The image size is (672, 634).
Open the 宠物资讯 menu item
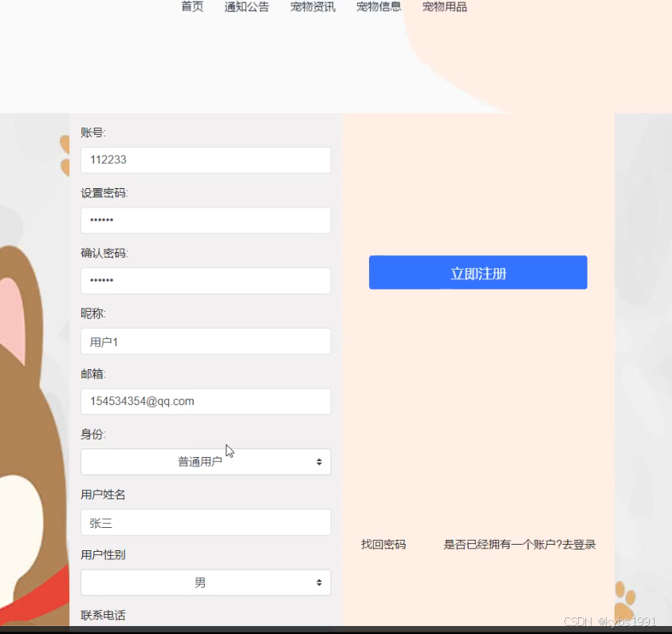coord(312,6)
